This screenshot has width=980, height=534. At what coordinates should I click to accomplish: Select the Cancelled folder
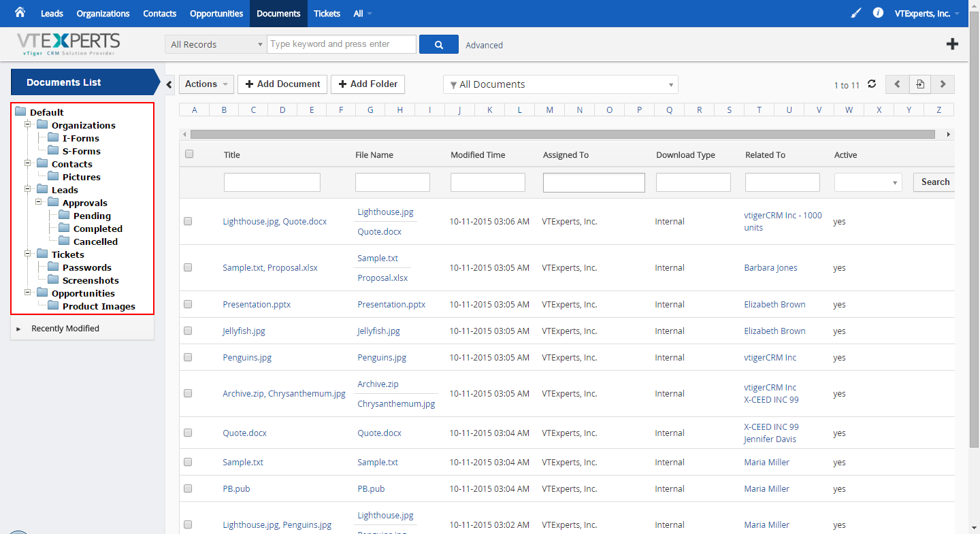[95, 241]
